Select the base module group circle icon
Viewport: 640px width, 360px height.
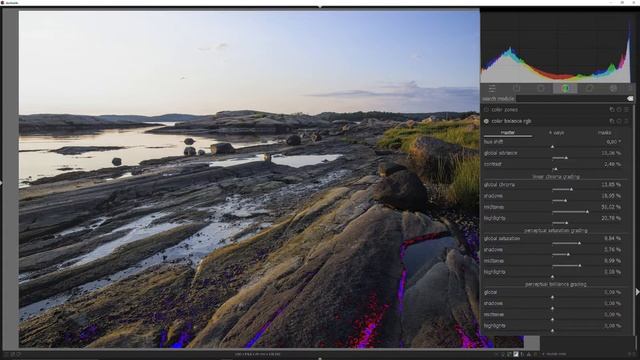(541, 88)
